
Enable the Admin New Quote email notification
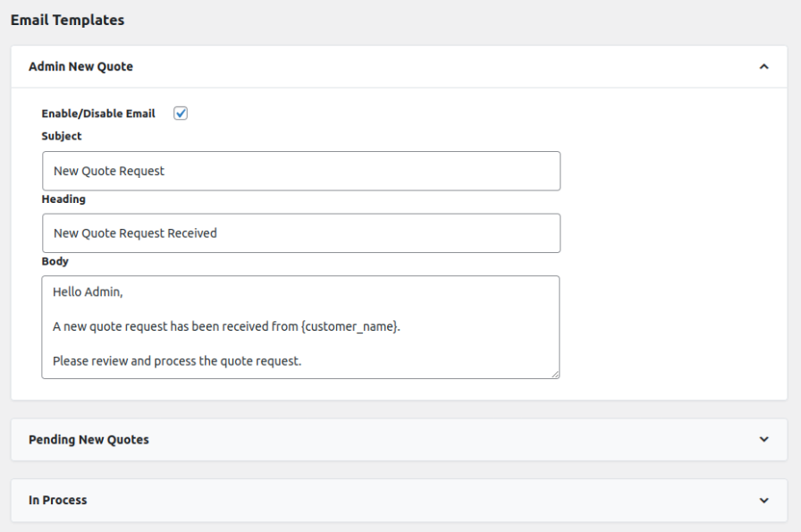click(x=180, y=113)
